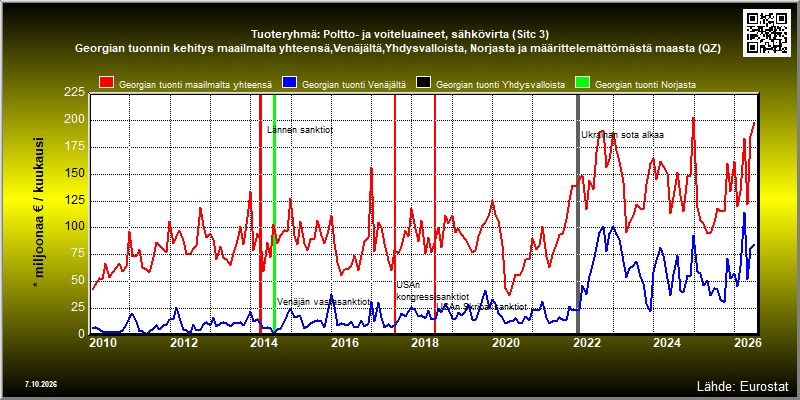The image size is (800, 400).
Task: Click the blue legend swatch for Venäjältä
Action: [290, 84]
